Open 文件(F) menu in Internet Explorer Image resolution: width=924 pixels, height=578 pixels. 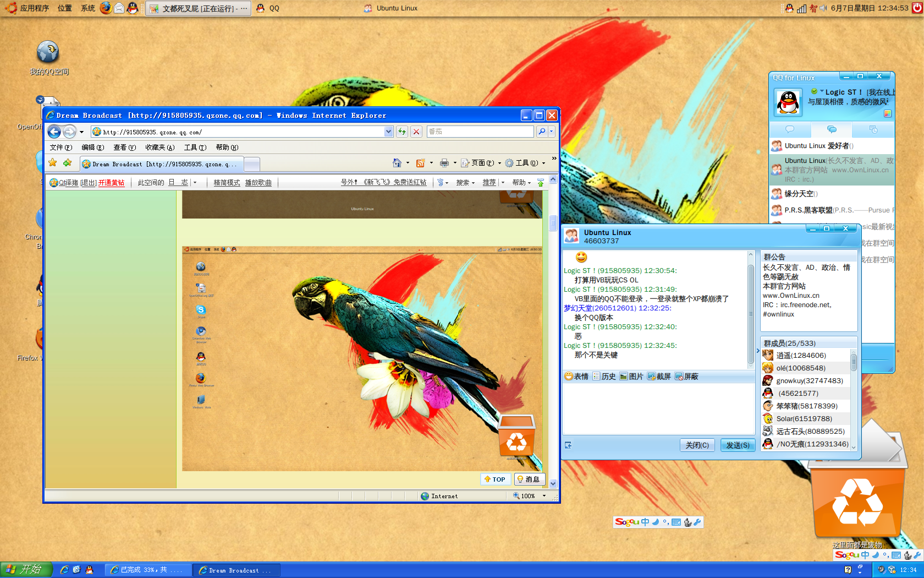tap(61, 148)
